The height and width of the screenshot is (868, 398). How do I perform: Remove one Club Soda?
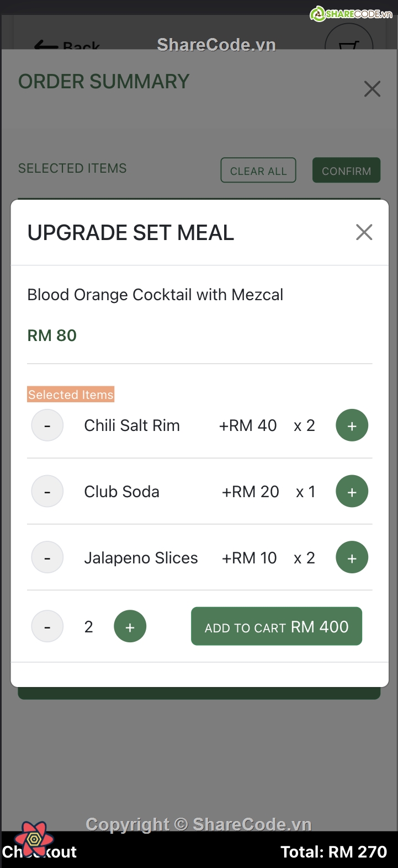(47, 491)
